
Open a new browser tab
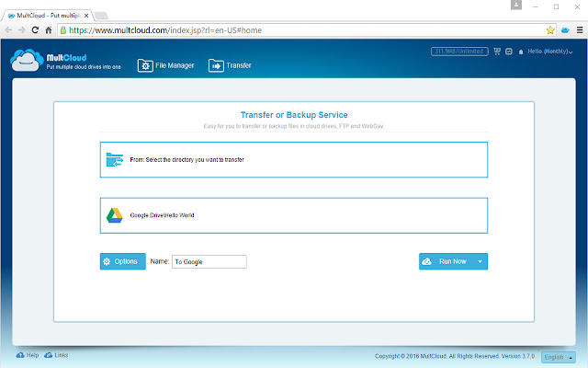101,16
